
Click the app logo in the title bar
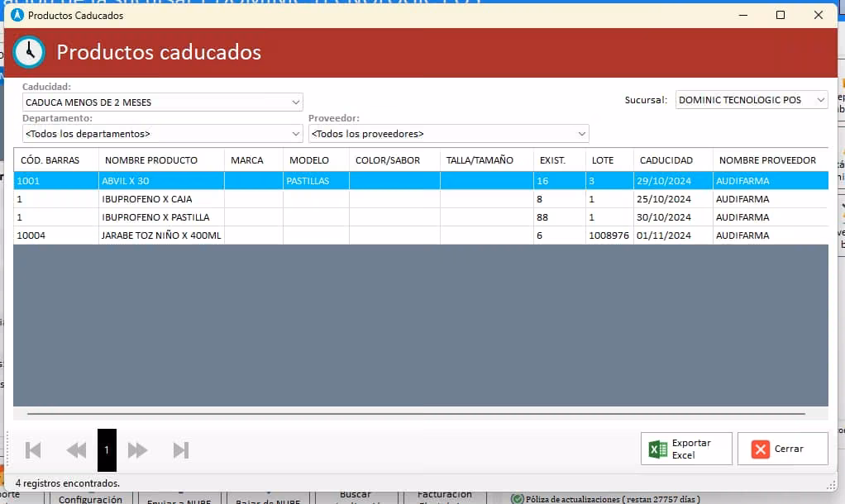17,15
